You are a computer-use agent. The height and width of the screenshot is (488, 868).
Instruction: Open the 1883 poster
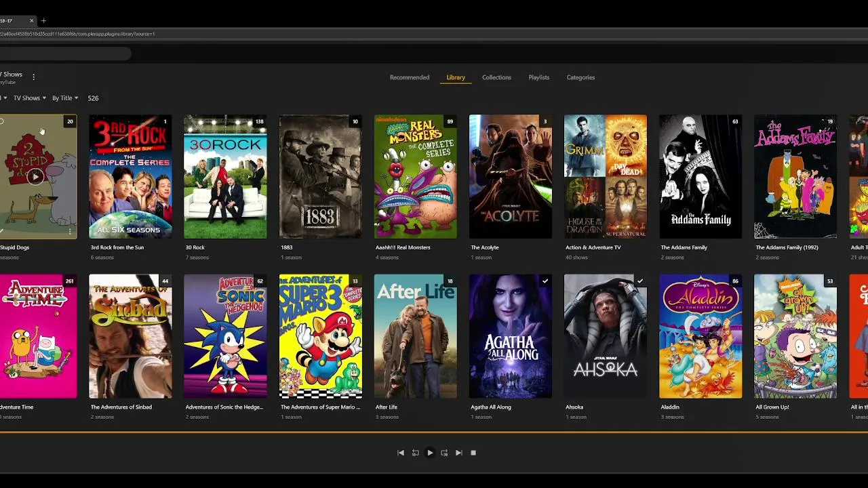(x=320, y=177)
